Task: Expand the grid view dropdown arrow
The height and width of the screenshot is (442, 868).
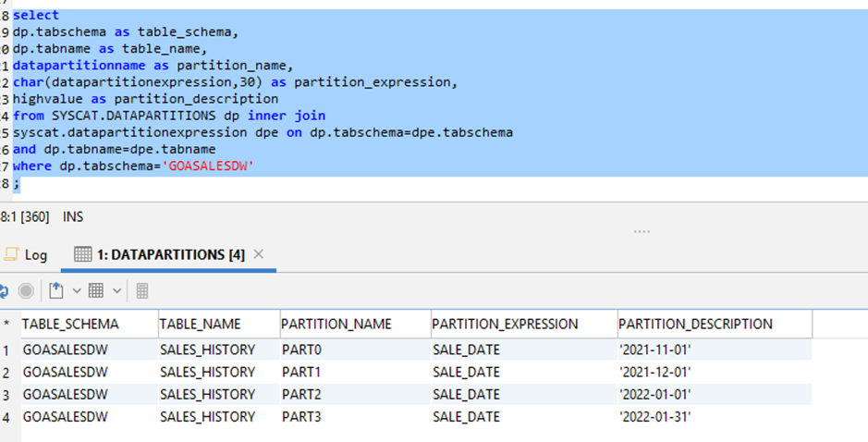Action: coord(116,290)
